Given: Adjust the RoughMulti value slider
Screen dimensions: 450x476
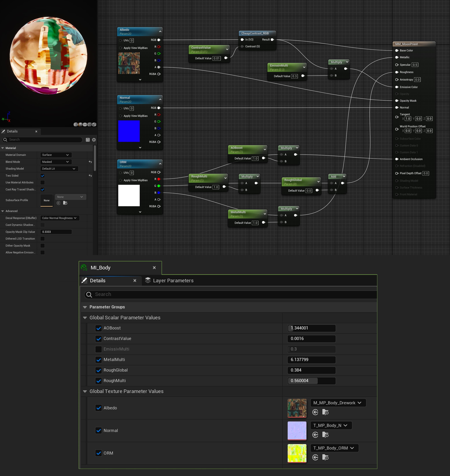Looking at the screenshot, I should (311, 381).
